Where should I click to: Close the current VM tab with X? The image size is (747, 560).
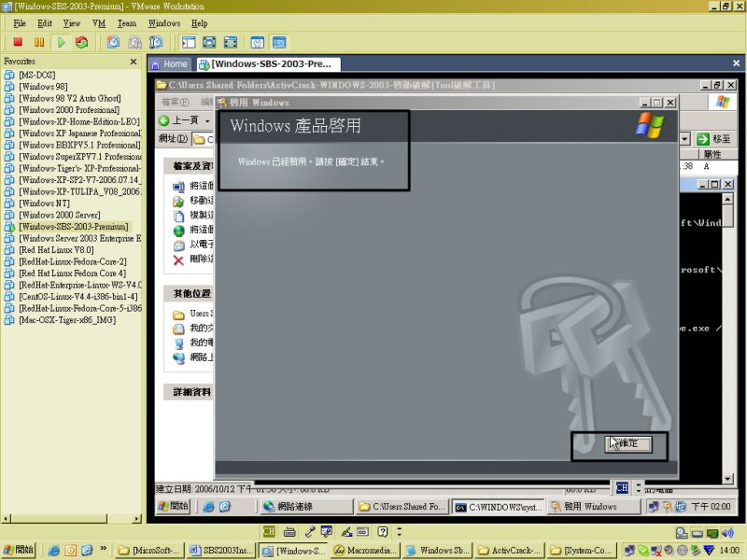[736, 63]
